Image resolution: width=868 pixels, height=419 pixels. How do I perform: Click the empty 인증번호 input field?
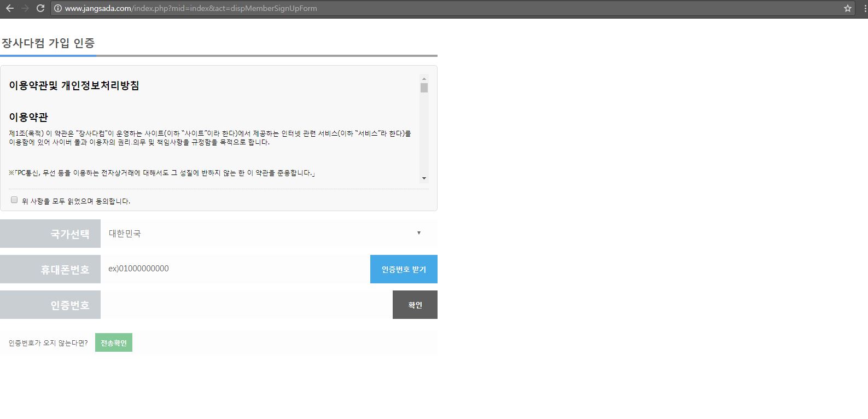click(x=246, y=305)
